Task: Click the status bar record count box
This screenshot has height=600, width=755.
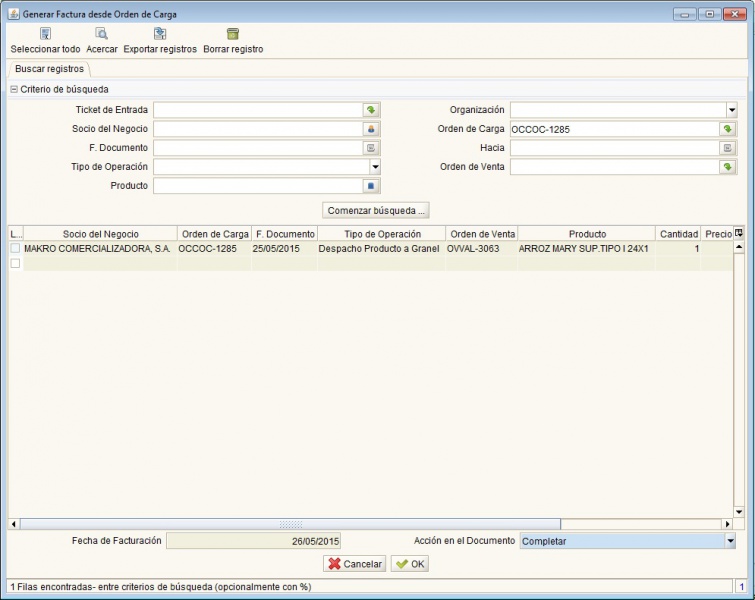Action: point(741,587)
